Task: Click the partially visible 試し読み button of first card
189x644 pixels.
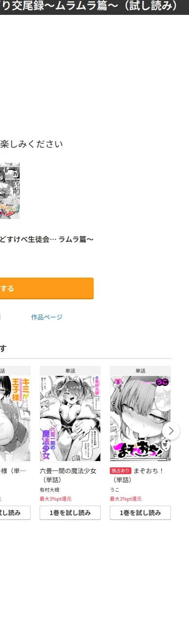Action: 15,513
